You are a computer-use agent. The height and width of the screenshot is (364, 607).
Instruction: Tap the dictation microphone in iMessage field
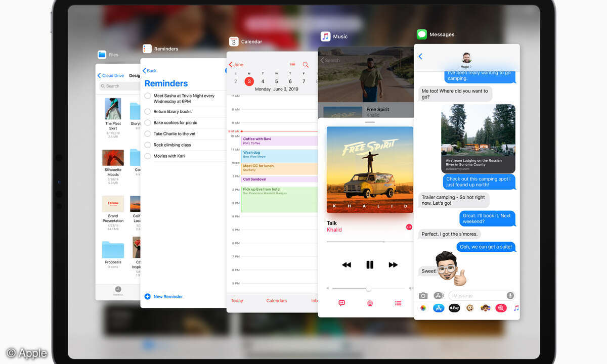coord(510,296)
